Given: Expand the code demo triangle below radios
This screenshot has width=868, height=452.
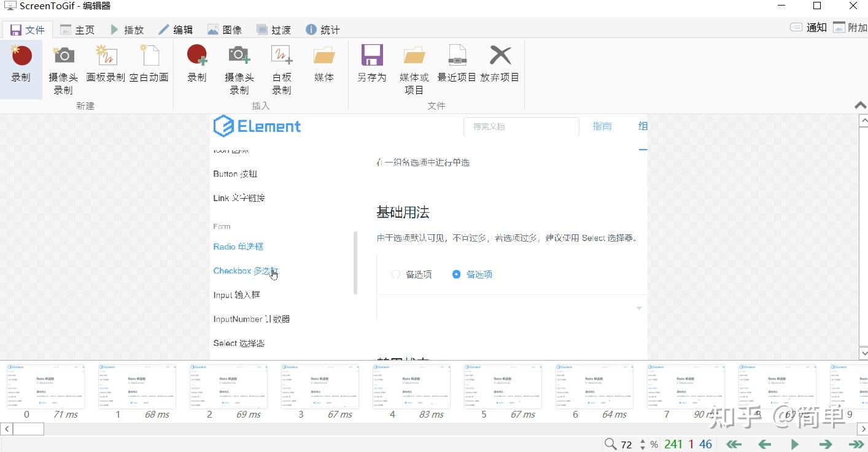Looking at the screenshot, I should 639,308.
